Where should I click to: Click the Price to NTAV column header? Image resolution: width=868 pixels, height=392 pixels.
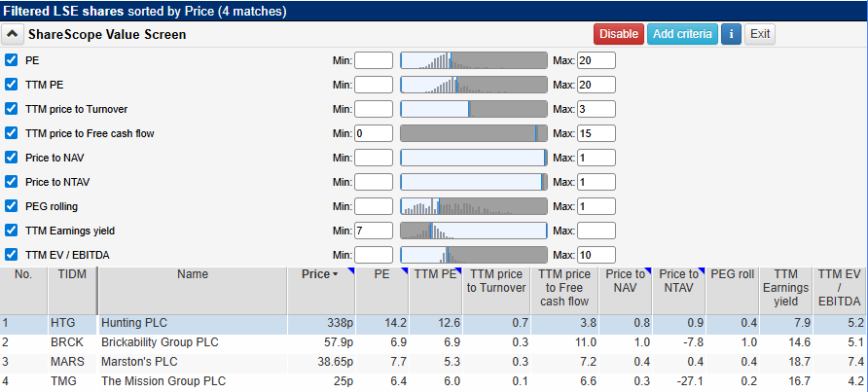click(678, 291)
